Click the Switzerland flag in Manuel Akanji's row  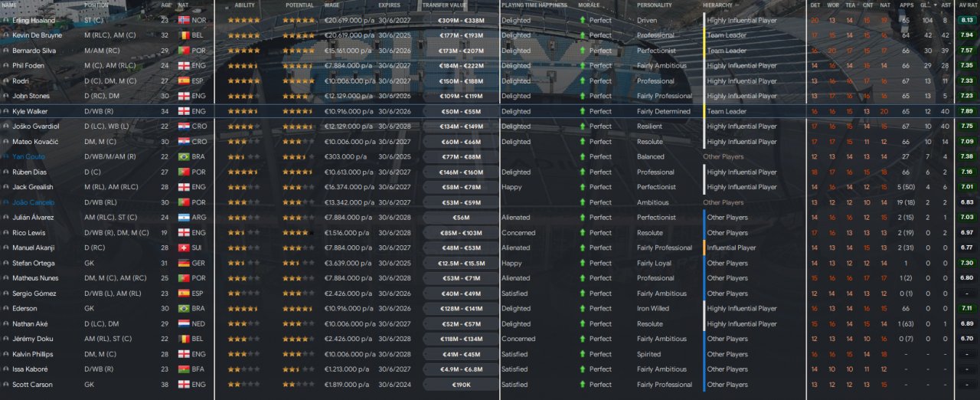tap(183, 248)
